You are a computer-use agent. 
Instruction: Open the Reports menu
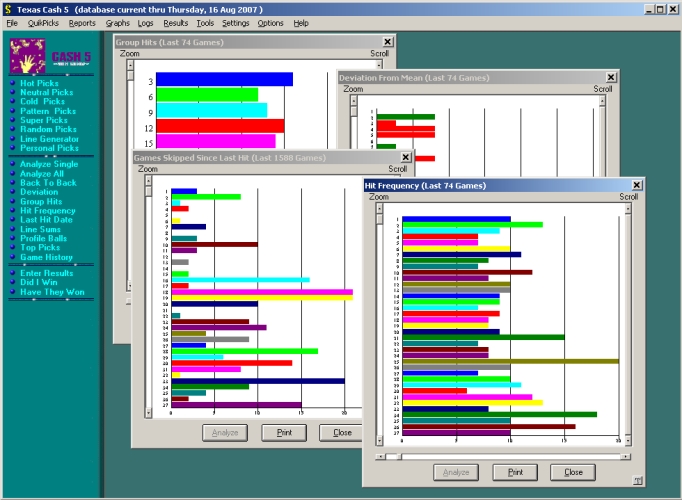(82, 23)
